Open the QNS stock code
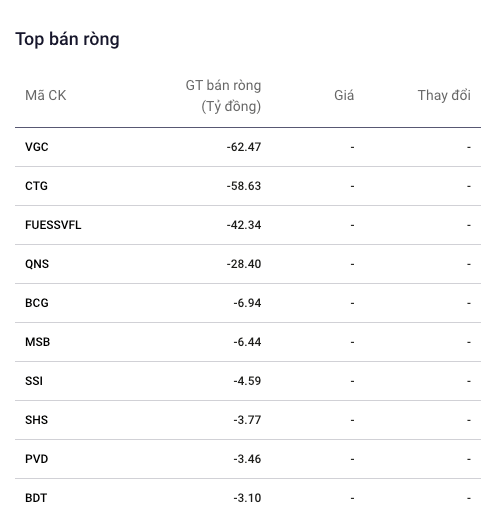 37,264
